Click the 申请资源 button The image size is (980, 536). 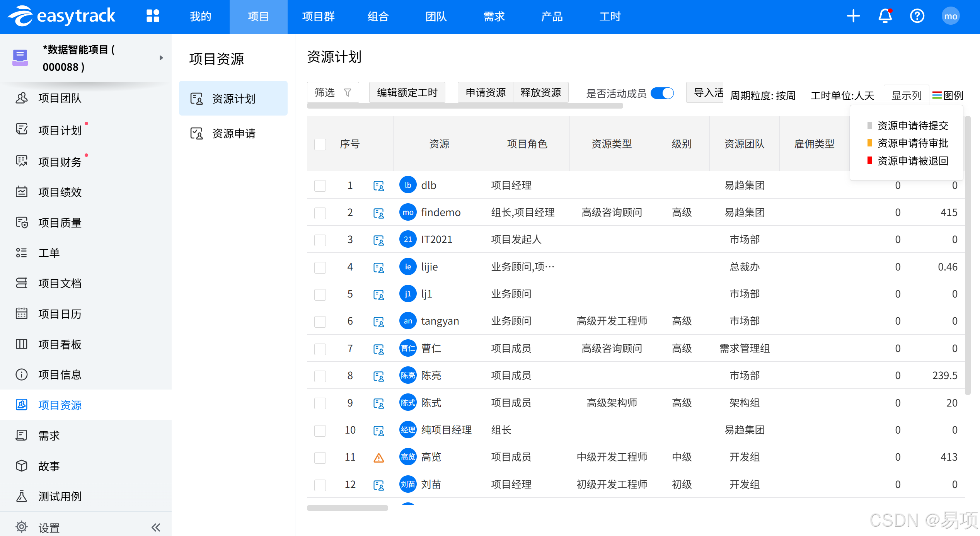click(x=486, y=93)
